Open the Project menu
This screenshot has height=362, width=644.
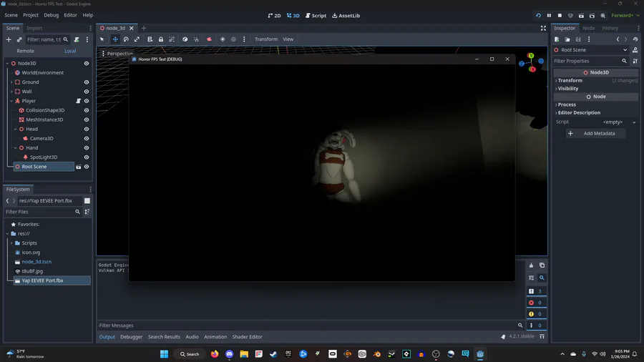[x=30, y=15]
